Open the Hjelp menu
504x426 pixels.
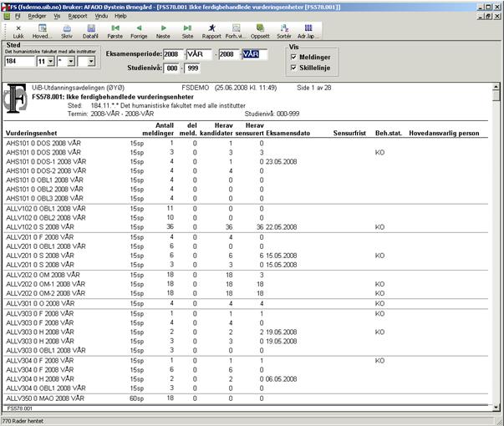[x=120, y=16]
